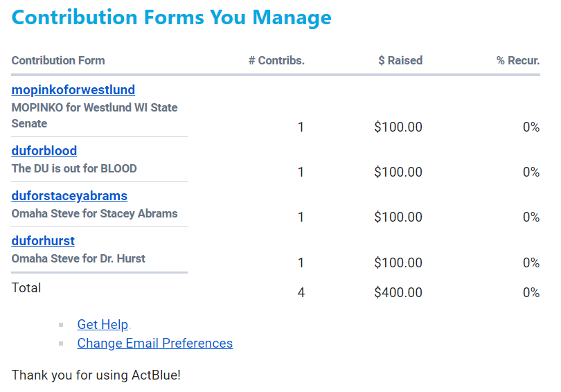The height and width of the screenshot is (392, 561).
Task: Click the Thank you for using ActBlue text
Action: [96, 375]
